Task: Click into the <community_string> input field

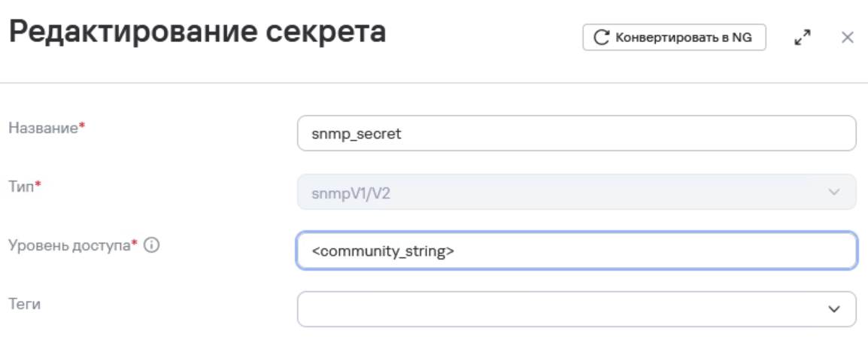Action: pos(577,251)
